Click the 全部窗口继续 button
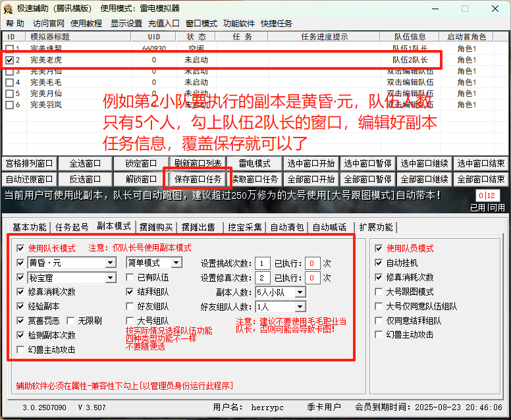This screenshot has width=511, height=420. coord(424,180)
